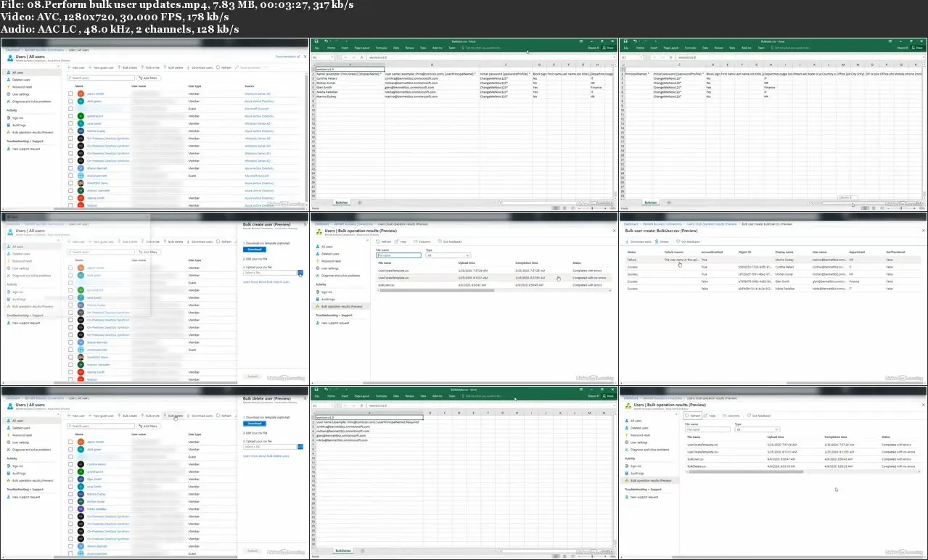Click Download button in Bulk delete user pane
This screenshot has height=560, width=928.
(254, 424)
